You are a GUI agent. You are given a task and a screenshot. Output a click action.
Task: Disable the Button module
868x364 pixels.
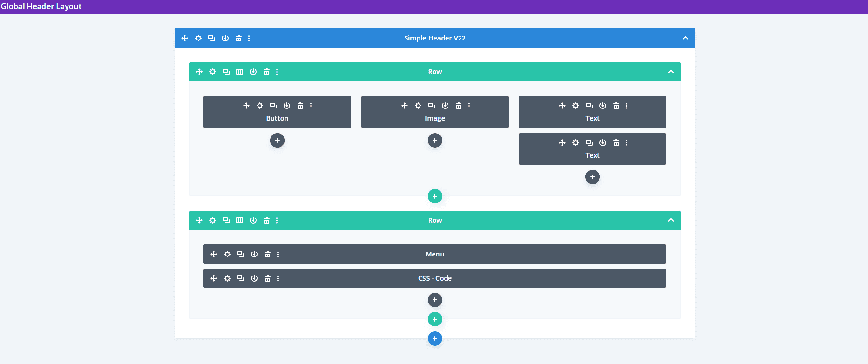pyautogui.click(x=287, y=106)
